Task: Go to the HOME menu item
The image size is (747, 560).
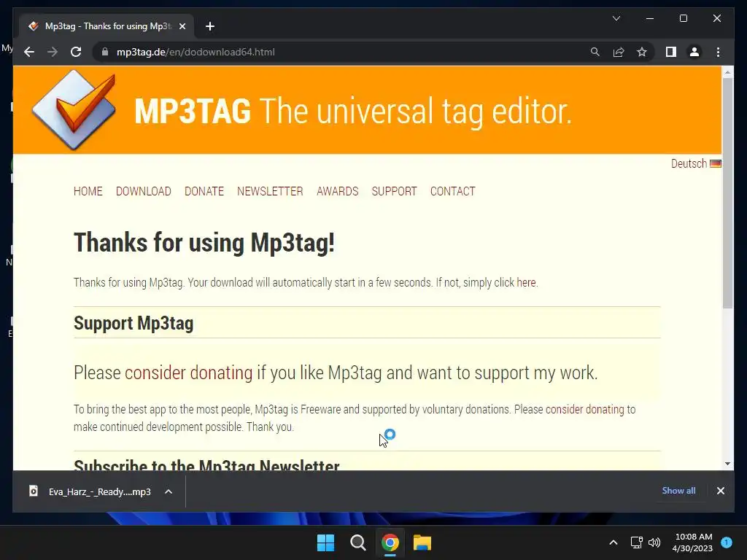Action: (x=88, y=192)
